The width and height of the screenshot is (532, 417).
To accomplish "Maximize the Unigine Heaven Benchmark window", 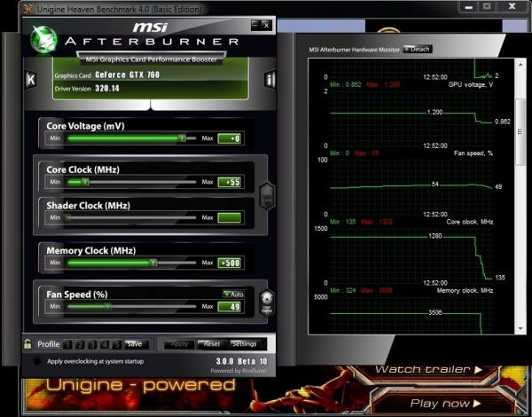I will (x=487, y=7).
